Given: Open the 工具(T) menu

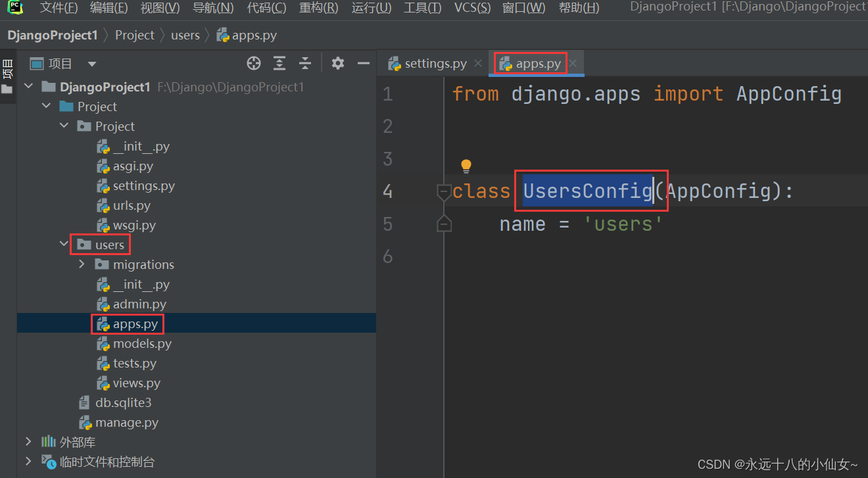Looking at the screenshot, I should [x=423, y=8].
